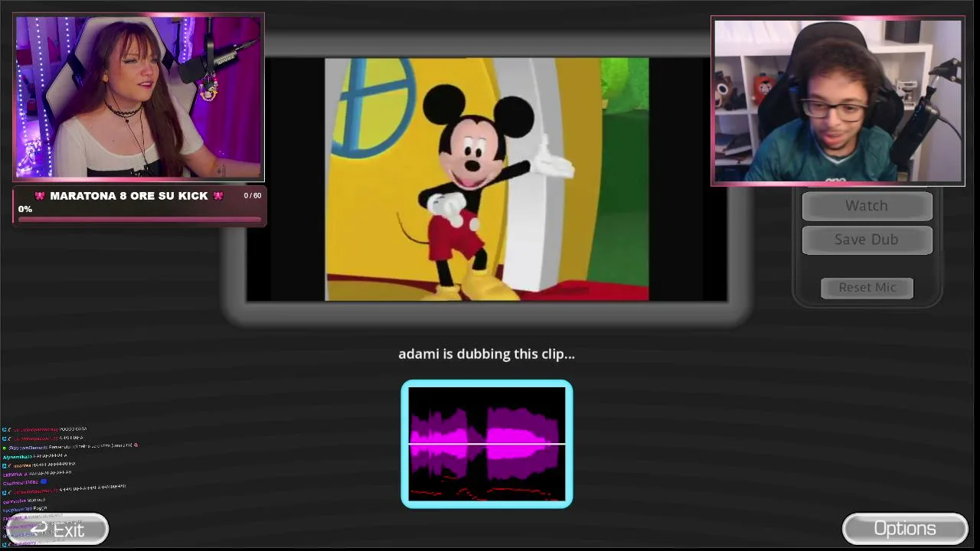Leave the game using the Exit button

coord(57,529)
